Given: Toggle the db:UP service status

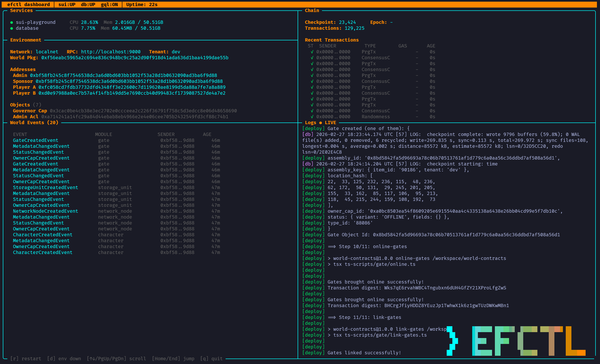Looking at the screenshot, I should (88, 4).
